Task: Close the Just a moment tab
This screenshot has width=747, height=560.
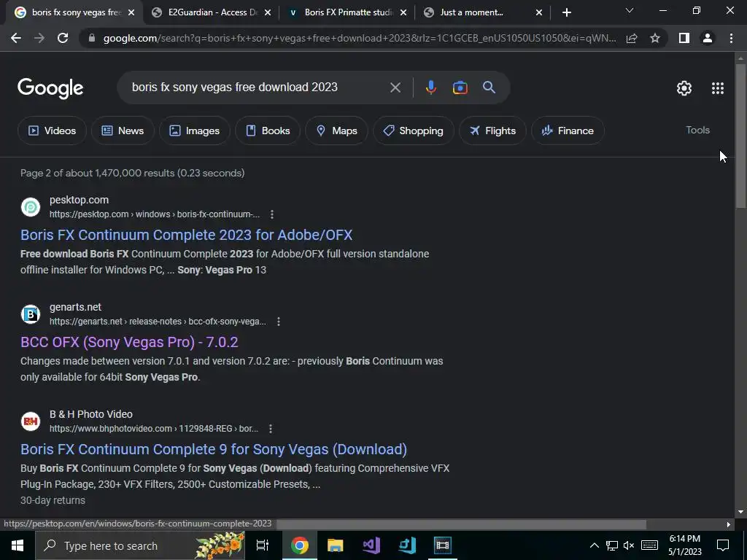Action: (x=539, y=13)
